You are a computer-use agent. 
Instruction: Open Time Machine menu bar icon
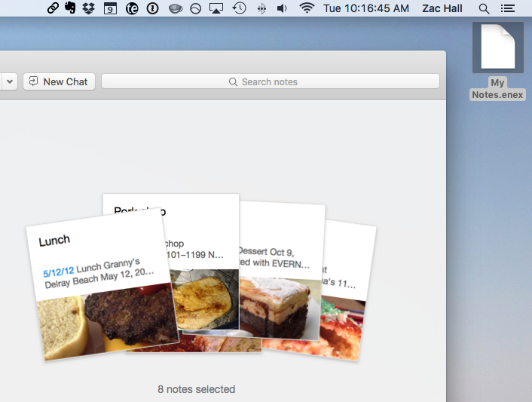coord(239,8)
